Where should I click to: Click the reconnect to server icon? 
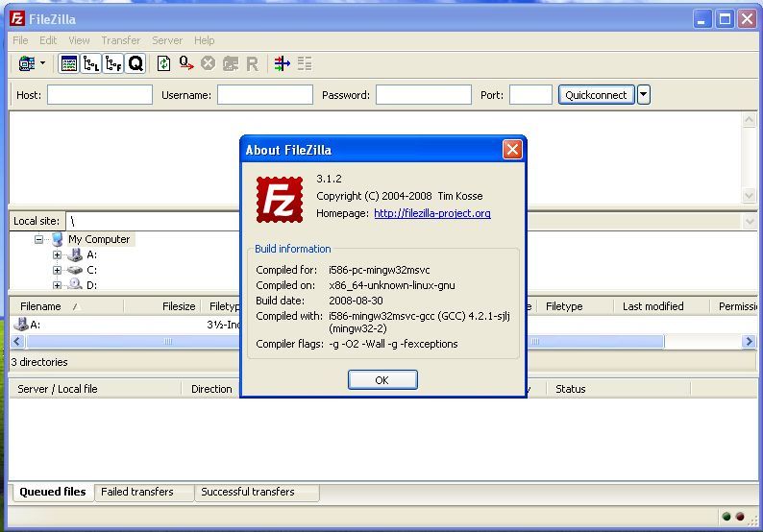(x=253, y=63)
